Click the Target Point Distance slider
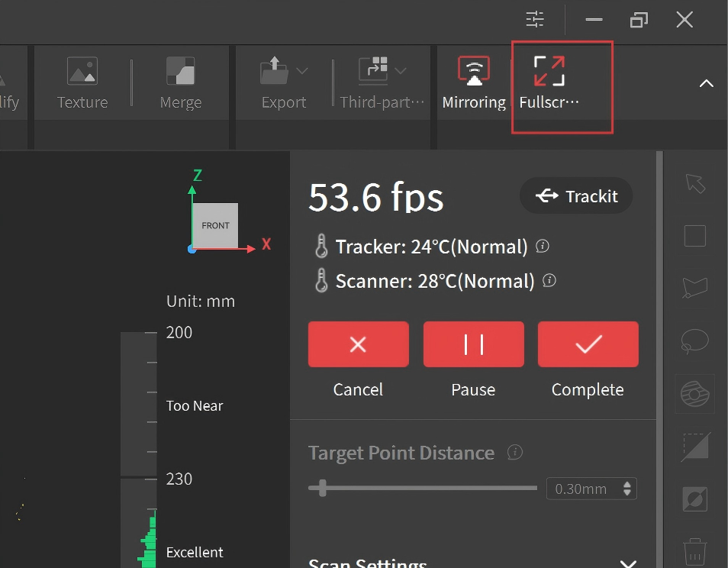 click(x=423, y=488)
